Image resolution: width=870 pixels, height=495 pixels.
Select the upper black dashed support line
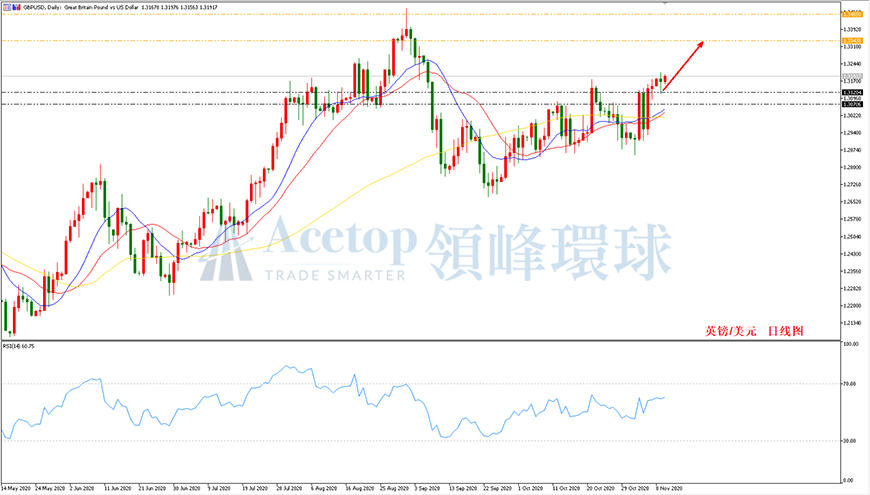tap(421, 92)
